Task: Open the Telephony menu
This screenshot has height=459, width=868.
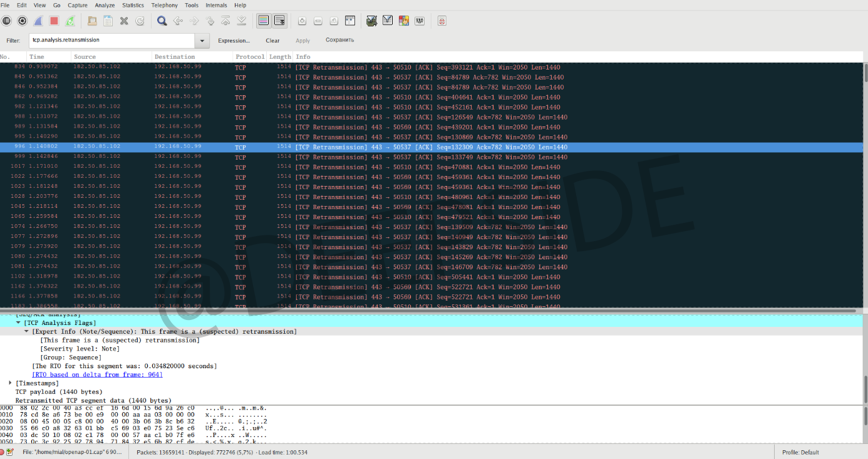Action: coord(164,5)
